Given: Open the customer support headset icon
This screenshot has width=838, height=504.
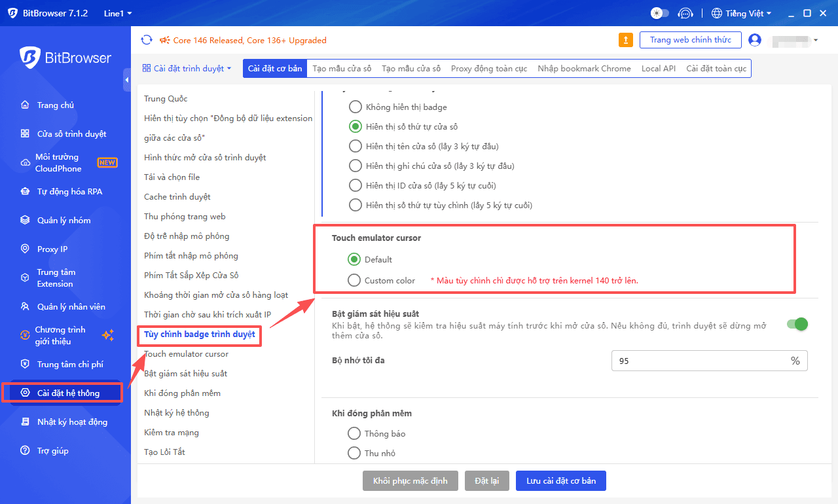Looking at the screenshot, I should pyautogui.click(x=685, y=13).
